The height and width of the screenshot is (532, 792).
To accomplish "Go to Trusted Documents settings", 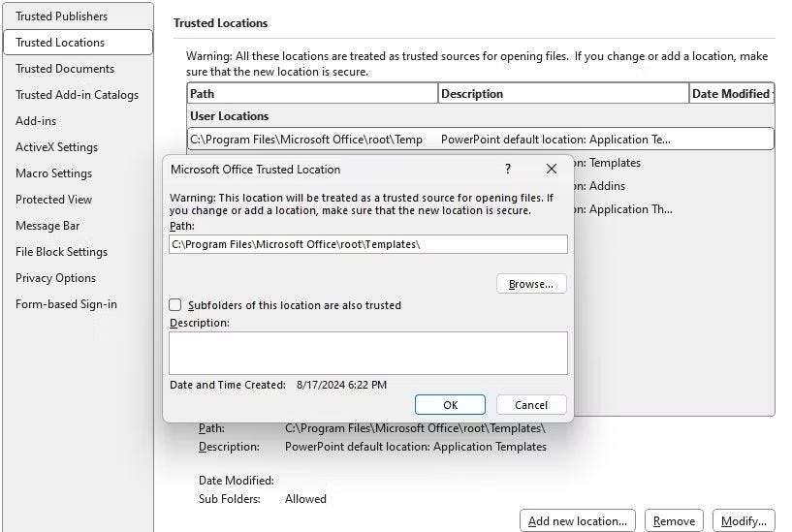I will [65, 69].
